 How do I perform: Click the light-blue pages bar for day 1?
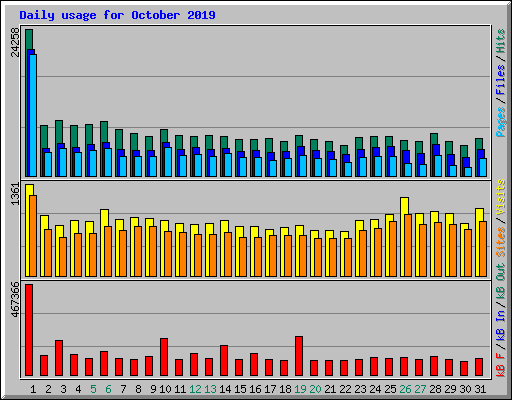point(33,115)
